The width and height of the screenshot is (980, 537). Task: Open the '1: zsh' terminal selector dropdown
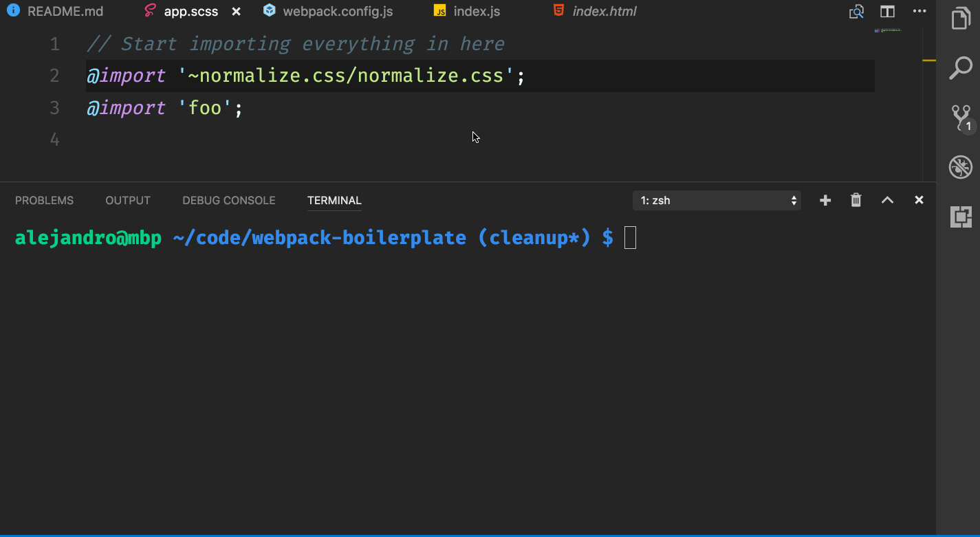pyautogui.click(x=717, y=200)
